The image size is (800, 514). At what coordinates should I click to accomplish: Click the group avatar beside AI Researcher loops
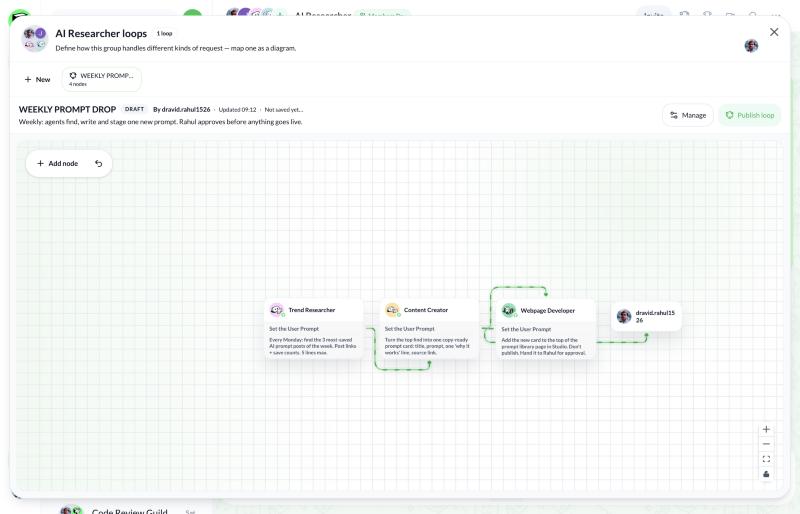pyautogui.click(x=35, y=39)
